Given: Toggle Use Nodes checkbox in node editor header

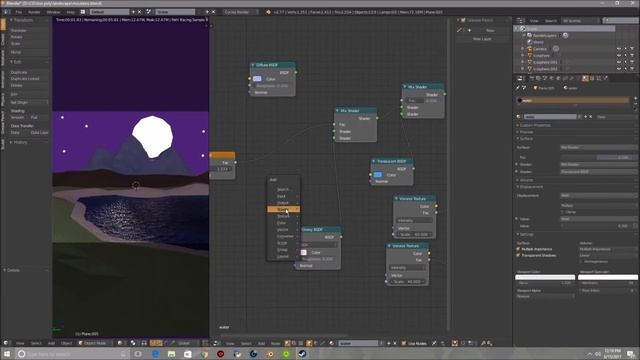Looking at the screenshot, I should point(404,343).
